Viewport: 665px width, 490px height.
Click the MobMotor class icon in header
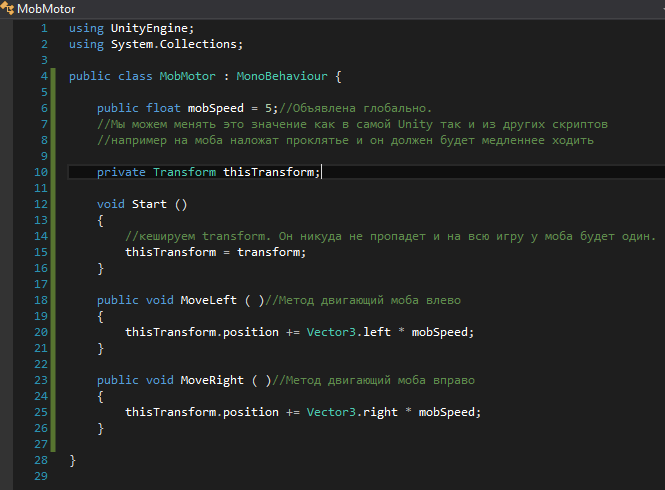7,8
